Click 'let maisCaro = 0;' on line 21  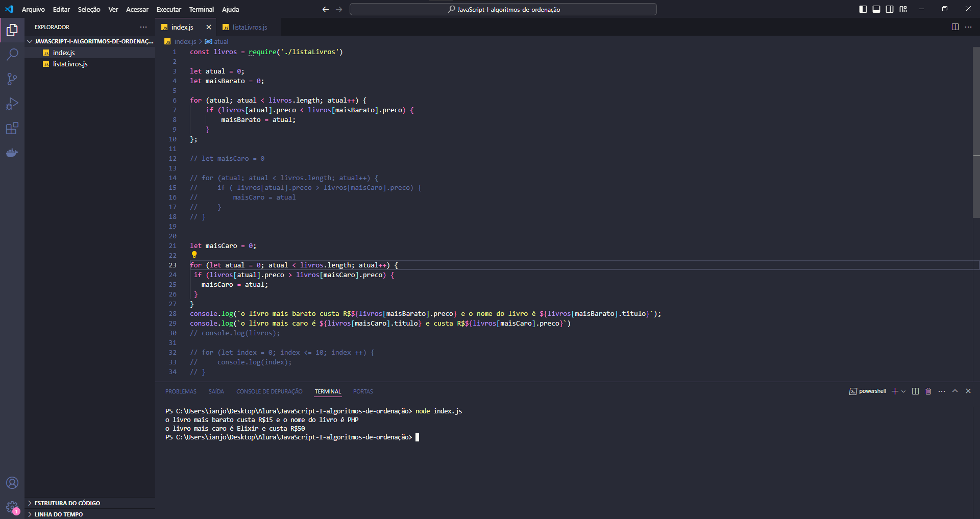[223, 246]
